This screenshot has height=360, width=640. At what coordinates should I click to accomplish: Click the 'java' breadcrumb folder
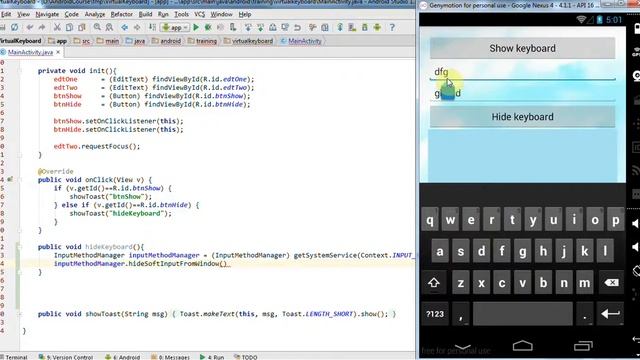[136, 41]
